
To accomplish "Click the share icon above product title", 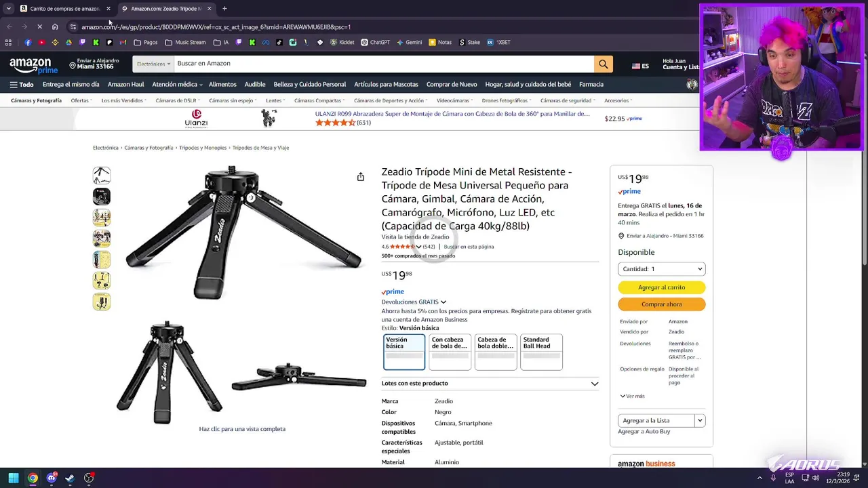I will coord(361,177).
